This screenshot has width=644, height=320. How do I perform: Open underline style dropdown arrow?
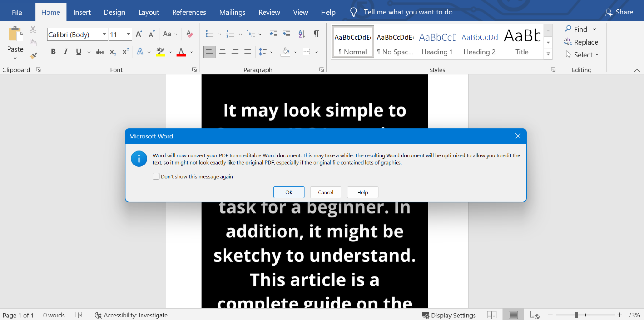[x=89, y=52]
